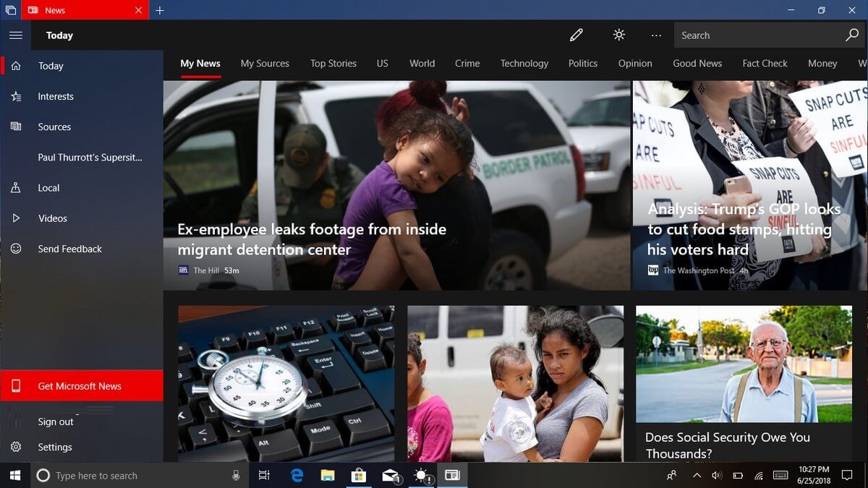Screen dimensions: 868x488
Task: Open the hamburger navigation menu
Action: (x=16, y=35)
